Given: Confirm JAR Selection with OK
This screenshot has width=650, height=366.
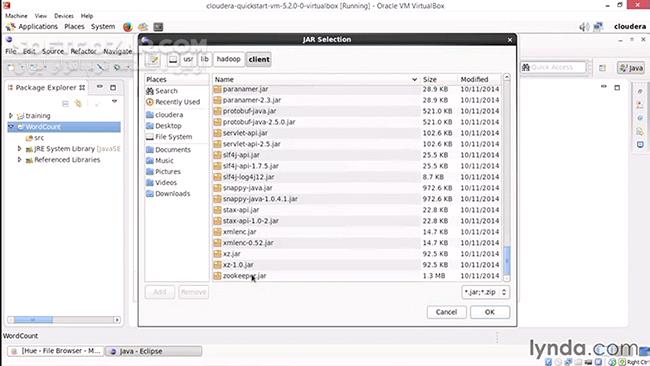Looking at the screenshot, I should tap(490, 312).
